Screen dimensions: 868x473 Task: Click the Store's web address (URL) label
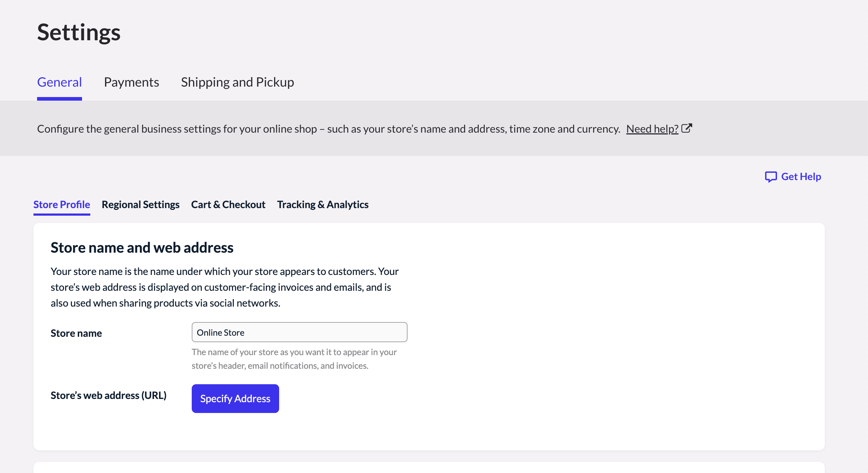[109, 395]
